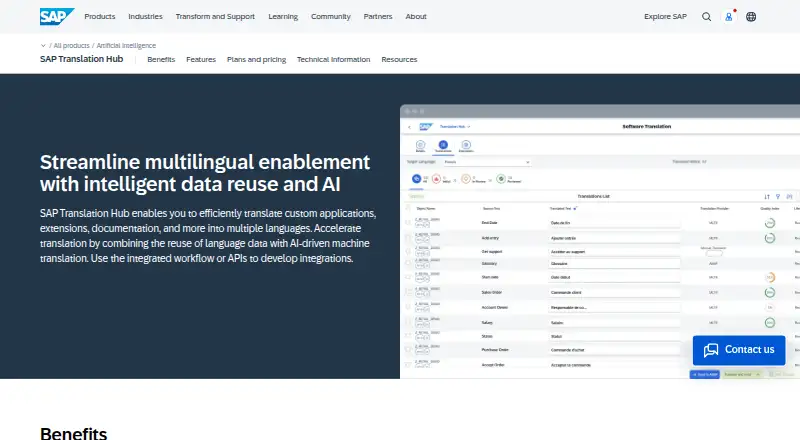
Task: Open the Community menu
Action: (331, 16)
